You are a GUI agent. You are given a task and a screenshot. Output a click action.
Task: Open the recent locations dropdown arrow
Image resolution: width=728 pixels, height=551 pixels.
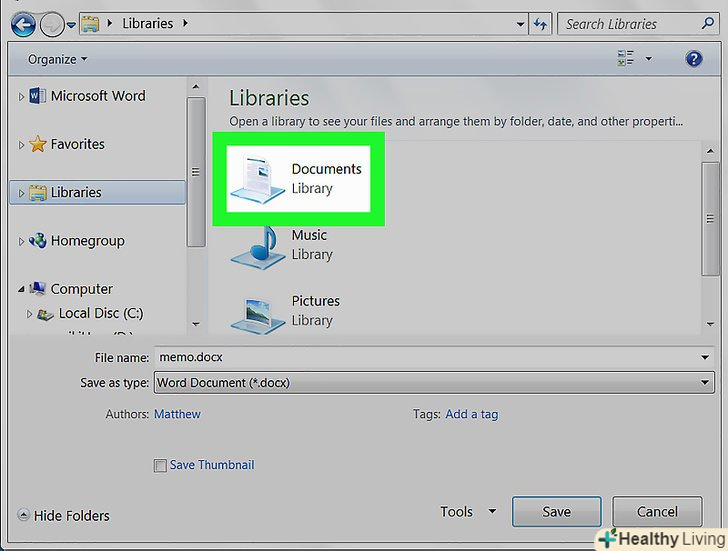(x=71, y=25)
